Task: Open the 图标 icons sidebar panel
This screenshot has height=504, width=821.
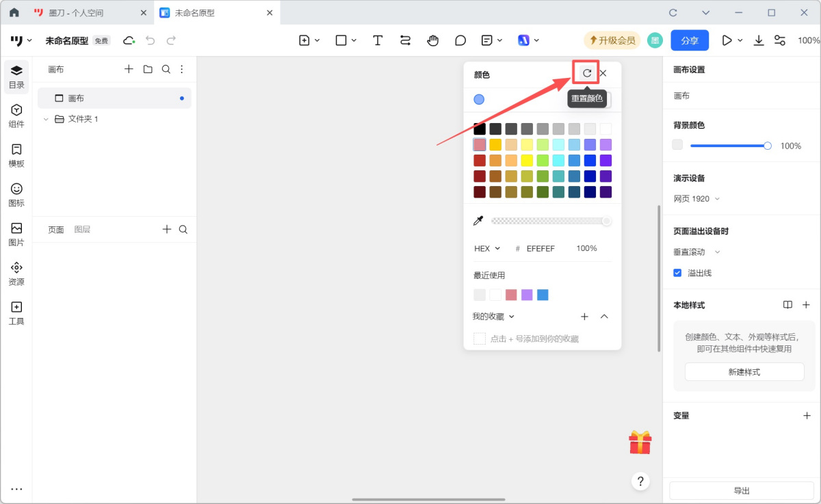Action: (x=16, y=194)
